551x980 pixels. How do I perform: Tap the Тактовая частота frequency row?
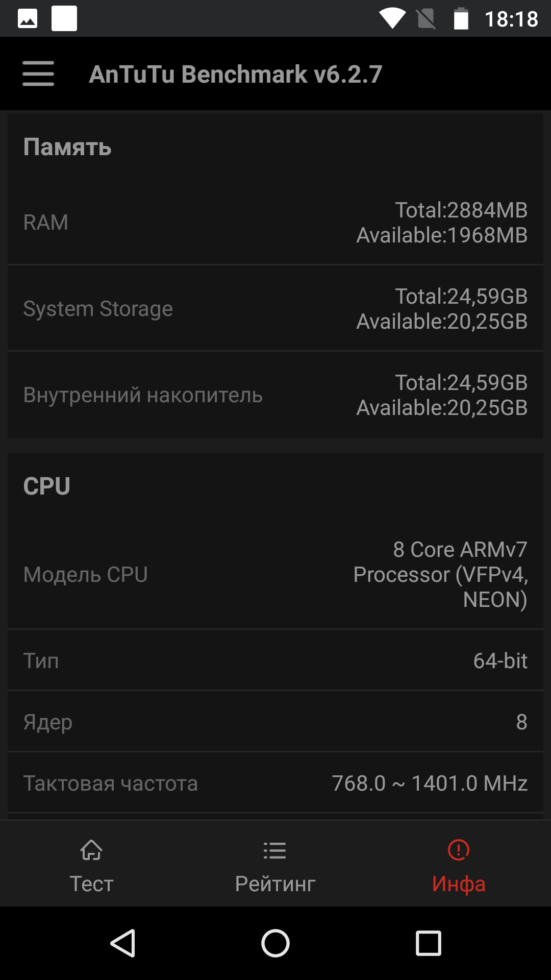click(x=275, y=783)
